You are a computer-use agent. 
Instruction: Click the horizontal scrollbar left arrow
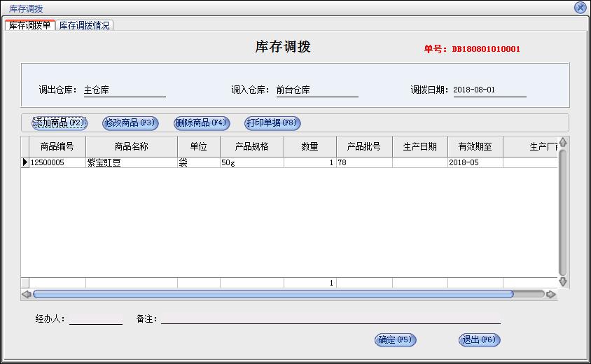tap(27, 295)
